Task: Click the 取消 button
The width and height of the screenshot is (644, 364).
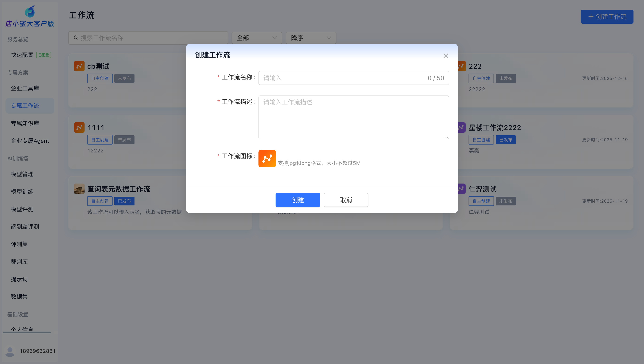Action: click(346, 200)
